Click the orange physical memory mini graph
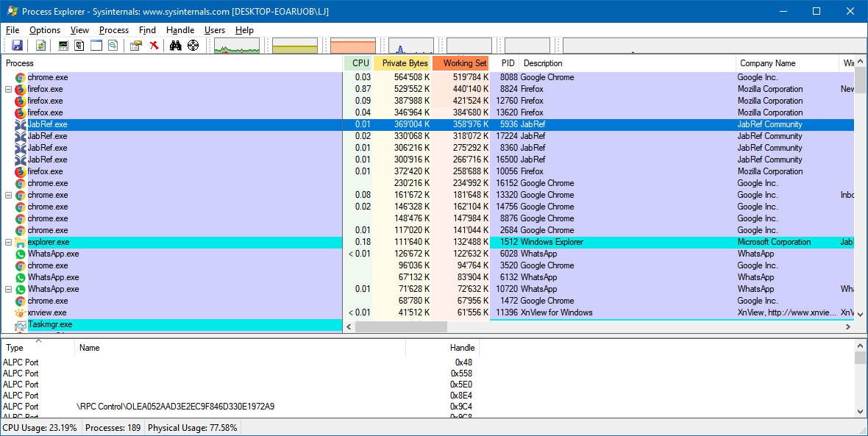The height and width of the screenshot is (436, 868). coord(353,46)
